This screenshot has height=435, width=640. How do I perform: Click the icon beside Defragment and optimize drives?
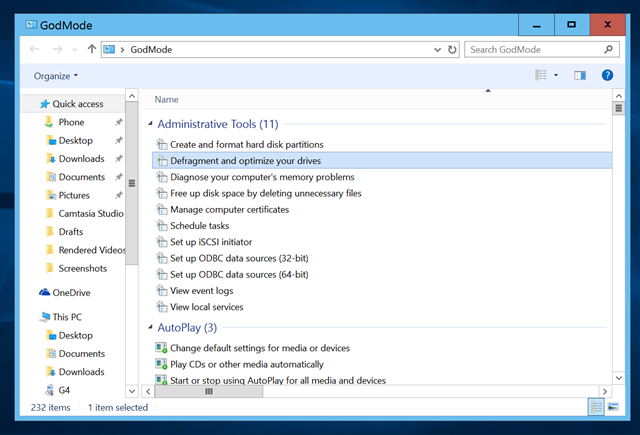162,161
